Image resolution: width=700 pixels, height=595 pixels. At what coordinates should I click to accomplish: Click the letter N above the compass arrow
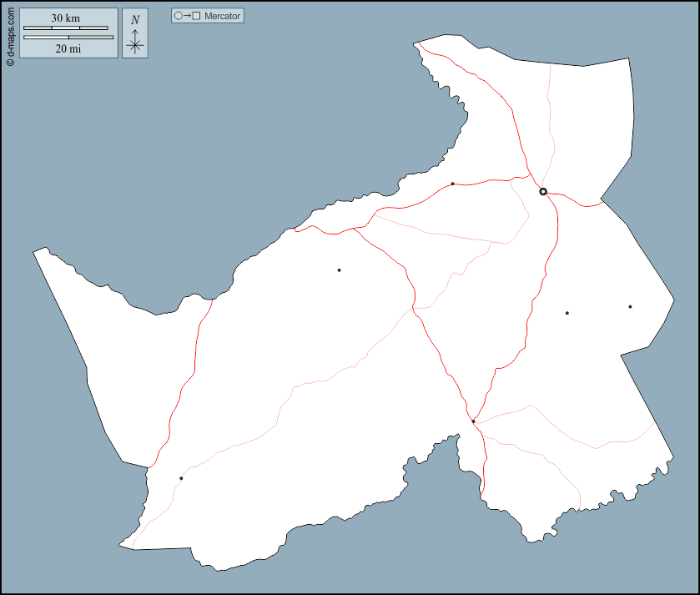(x=135, y=20)
